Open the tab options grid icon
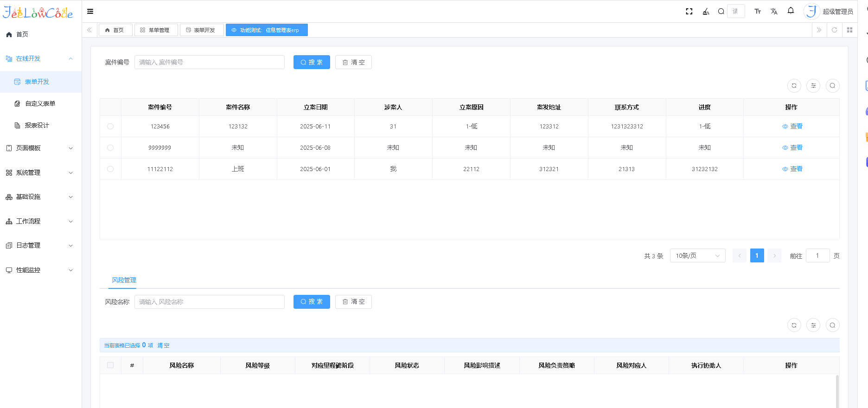 click(x=849, y=30)
